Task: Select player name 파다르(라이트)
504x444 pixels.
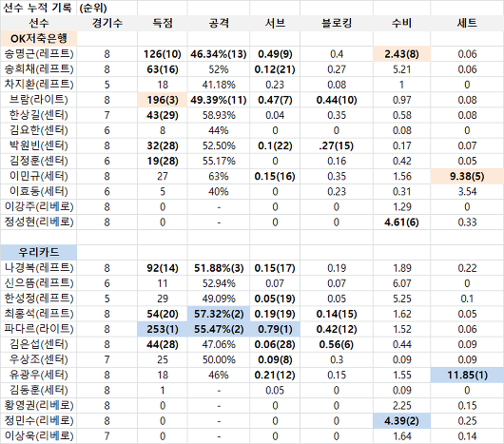Action: point(39,328)
